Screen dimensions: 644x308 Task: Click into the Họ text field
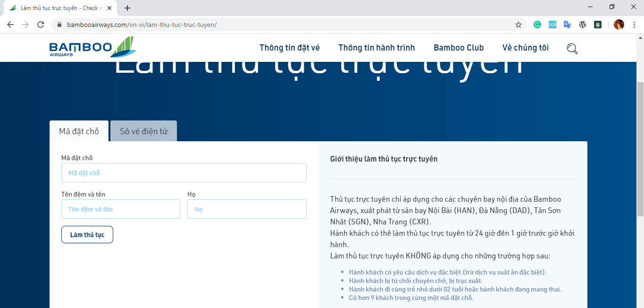[x=247, y=209]
